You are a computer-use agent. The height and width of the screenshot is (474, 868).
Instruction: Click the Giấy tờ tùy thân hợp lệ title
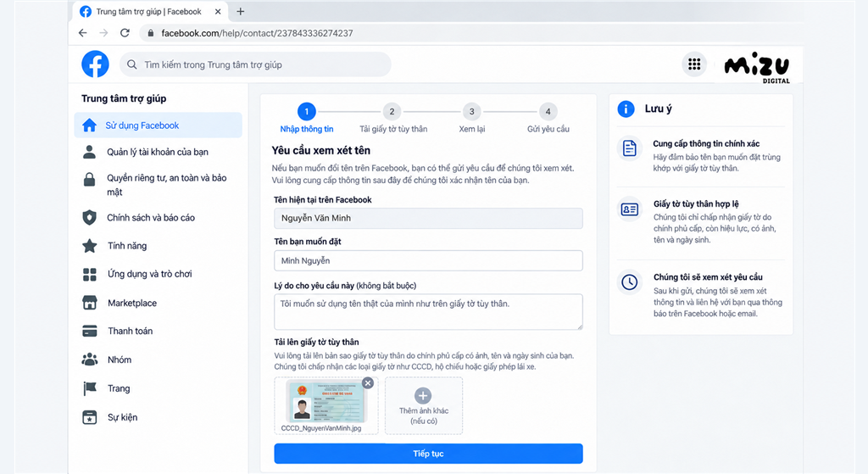696,204
